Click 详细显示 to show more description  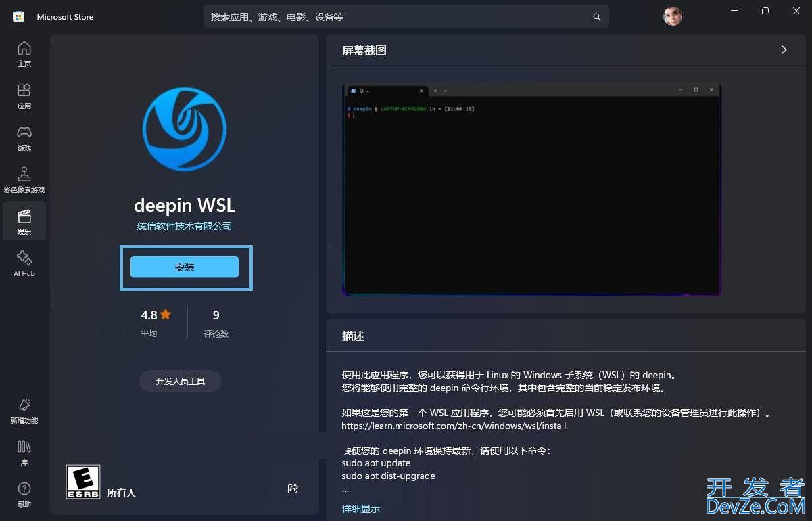pyautogui.click(x=361, y=509)
